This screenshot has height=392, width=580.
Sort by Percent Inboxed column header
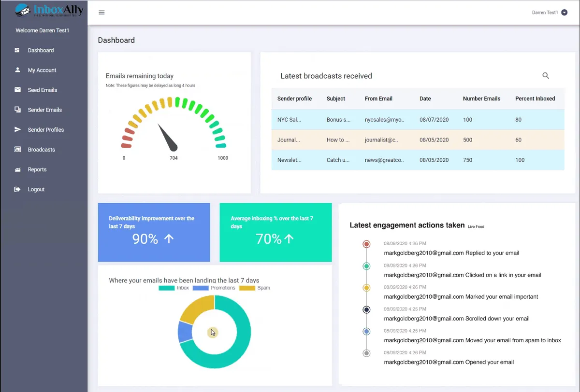coord(535,98)
